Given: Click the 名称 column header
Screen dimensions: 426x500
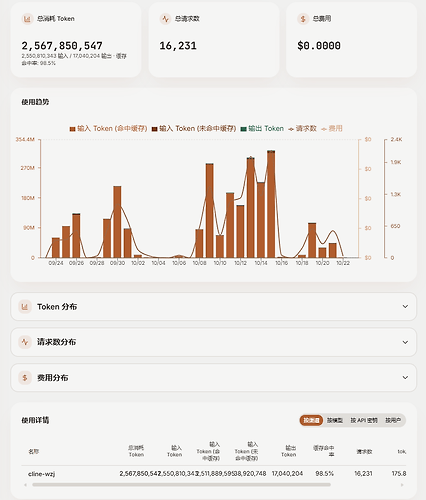Looking at the screenshot, I should click(x=33, y=451).
